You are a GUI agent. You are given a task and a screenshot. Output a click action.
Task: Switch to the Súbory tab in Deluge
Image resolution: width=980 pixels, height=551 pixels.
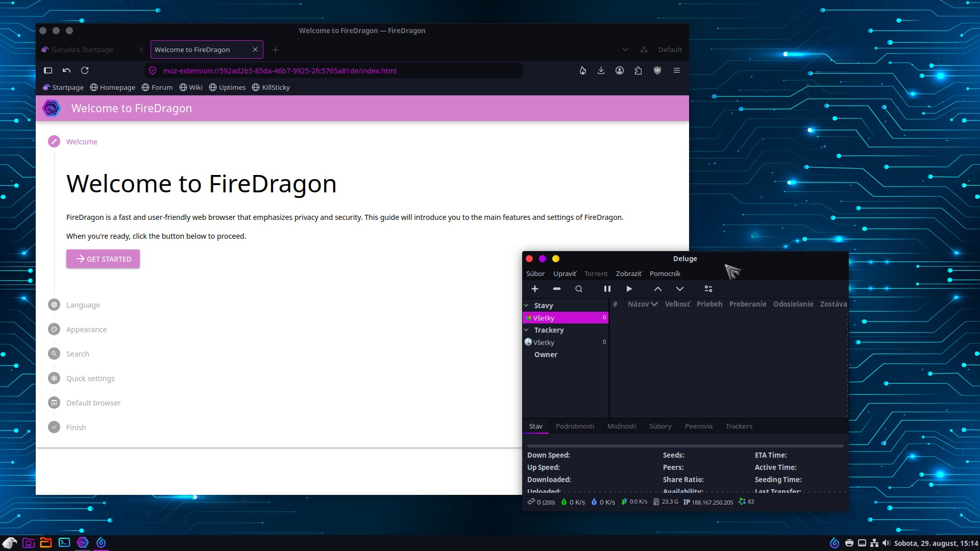[660, 427]
